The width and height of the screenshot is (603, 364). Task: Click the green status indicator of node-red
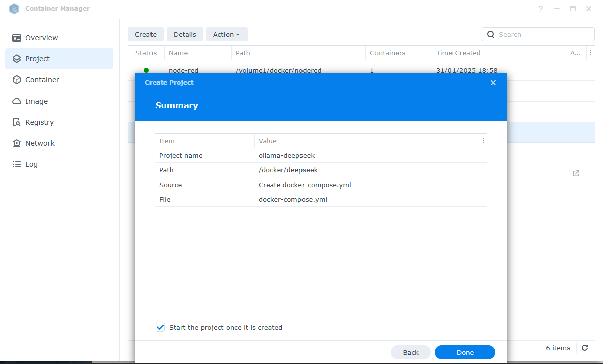pos(146,70)
